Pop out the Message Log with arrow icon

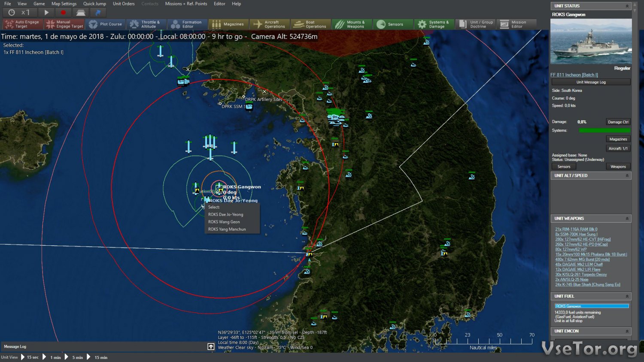pyautogui.click(x=211, y=347)
